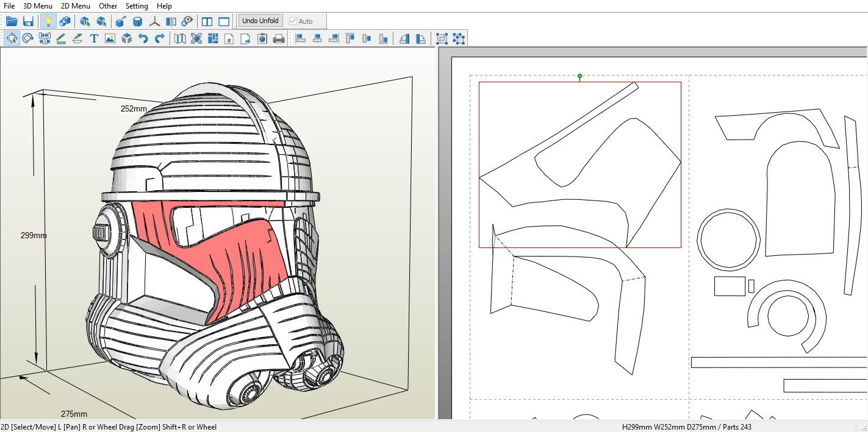Click the Undo arrow icon
Viewport: 868px width, 432px height.
(x=143, y=38)
